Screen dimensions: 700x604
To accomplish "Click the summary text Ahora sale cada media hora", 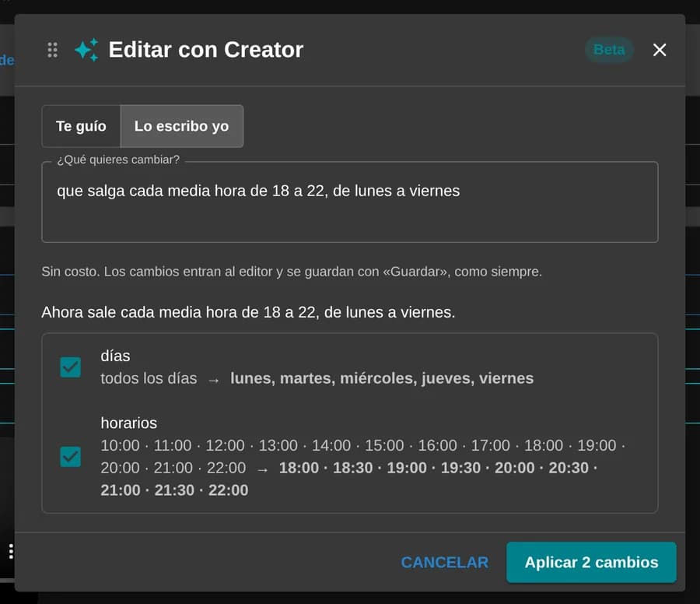I will pyautogui.click(x=248, y=312).
